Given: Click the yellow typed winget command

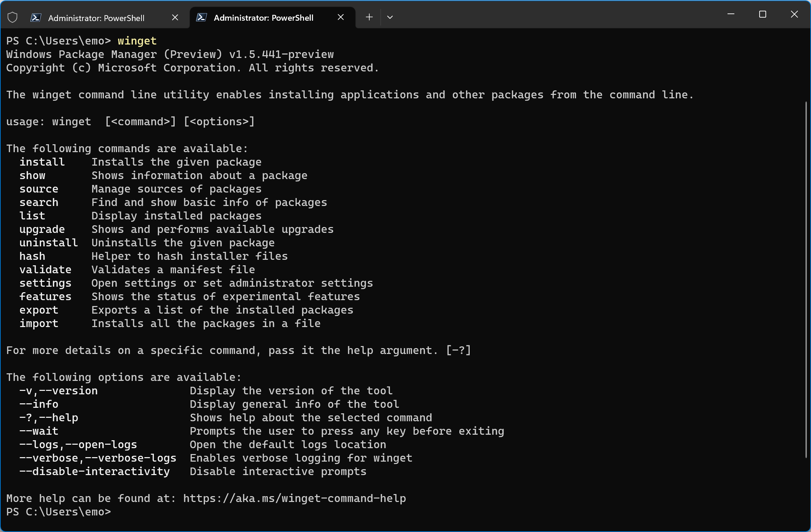Looking at the screenshot, I should click(137, 41).
